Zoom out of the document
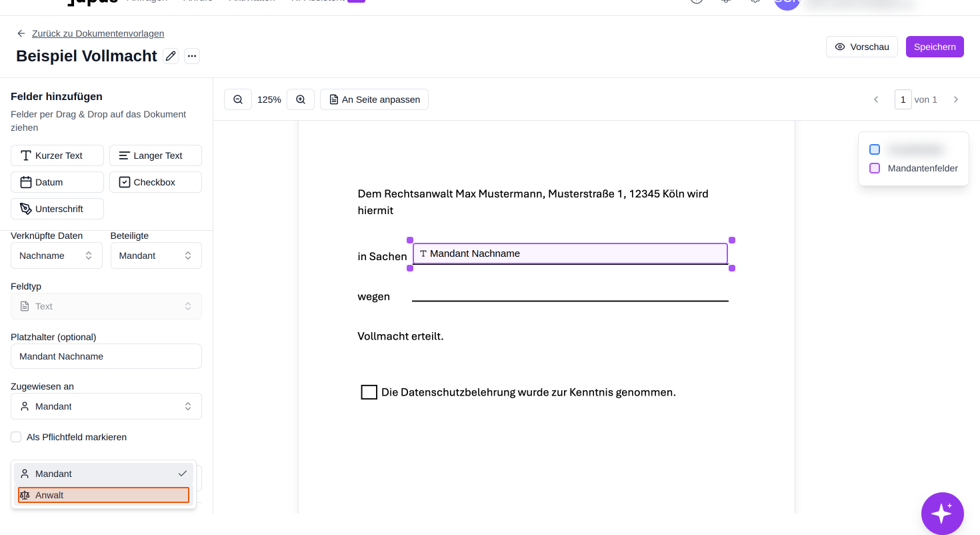This screenshot has height=535, width=980. coord(238,99)
